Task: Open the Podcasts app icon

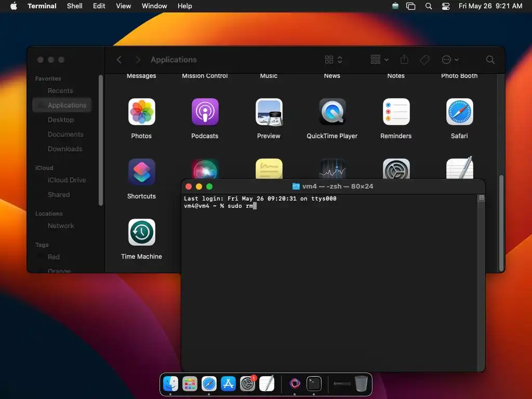Action: coord(205,112)
